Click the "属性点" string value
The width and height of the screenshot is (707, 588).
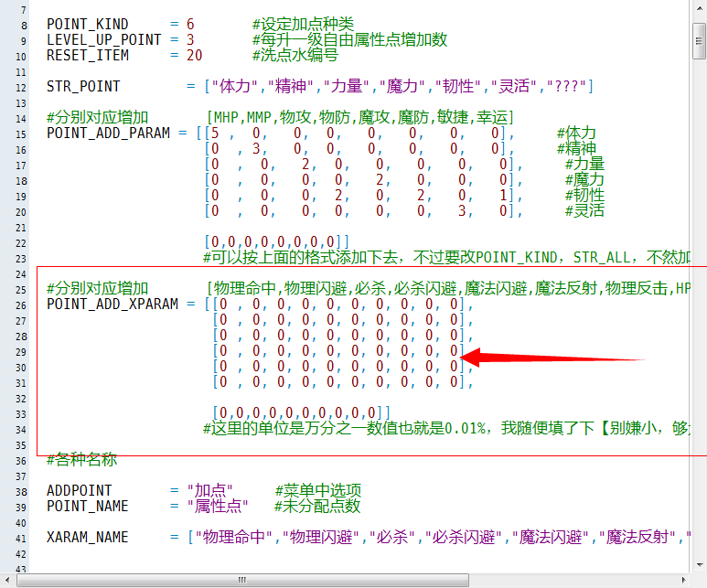coord(218,507)
